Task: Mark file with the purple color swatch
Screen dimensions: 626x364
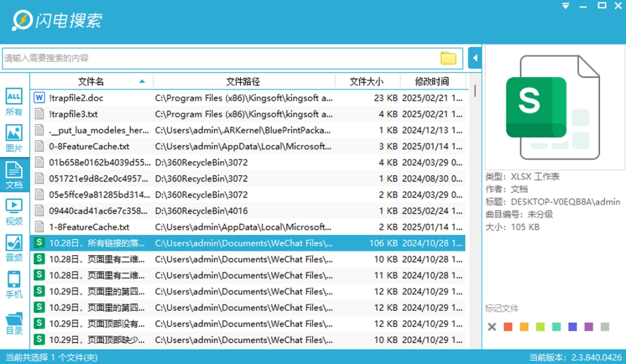Action: 589,327
